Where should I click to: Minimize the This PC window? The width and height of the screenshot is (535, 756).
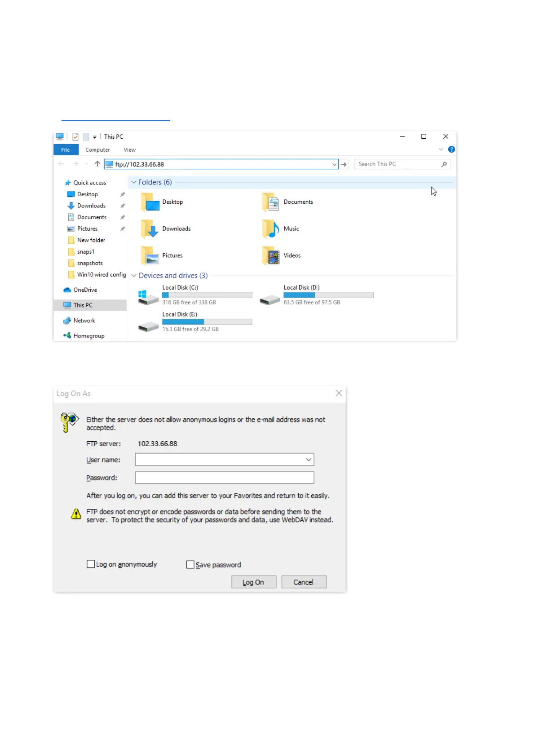(402, 136)
